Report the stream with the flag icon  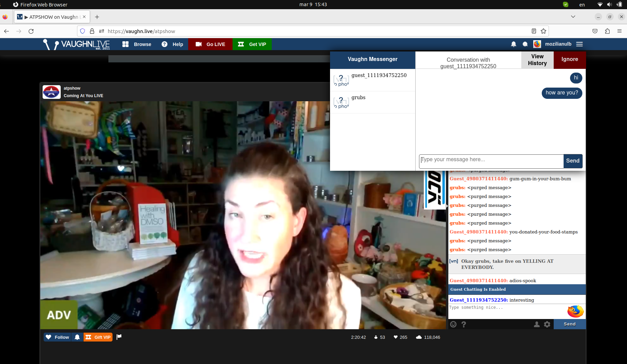click(x=119, y=337)
